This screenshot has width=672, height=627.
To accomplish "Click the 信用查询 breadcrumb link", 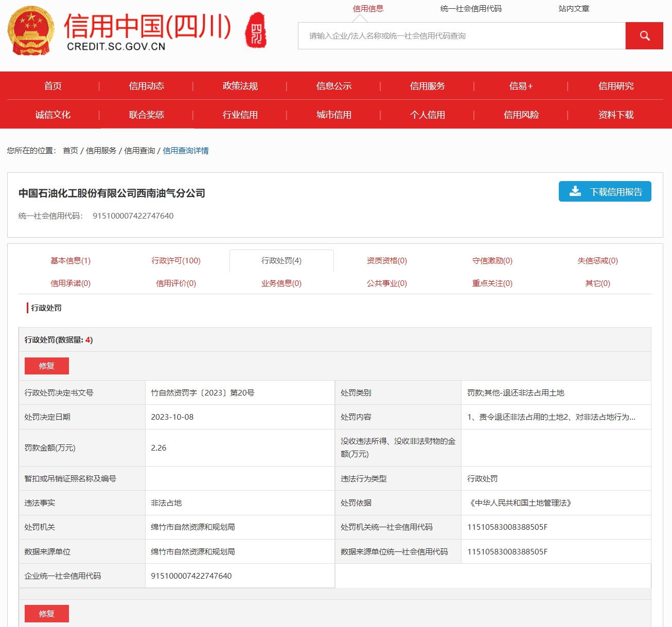I will click(139, 151).
